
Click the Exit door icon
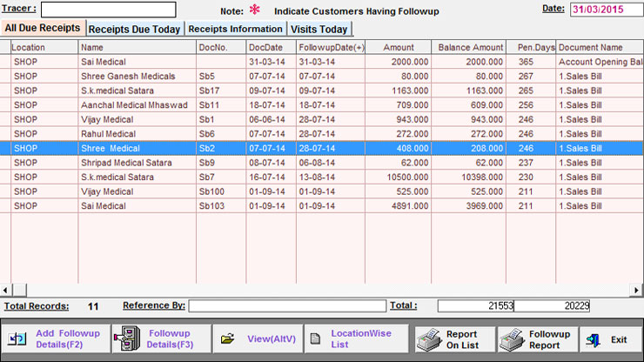594,339
